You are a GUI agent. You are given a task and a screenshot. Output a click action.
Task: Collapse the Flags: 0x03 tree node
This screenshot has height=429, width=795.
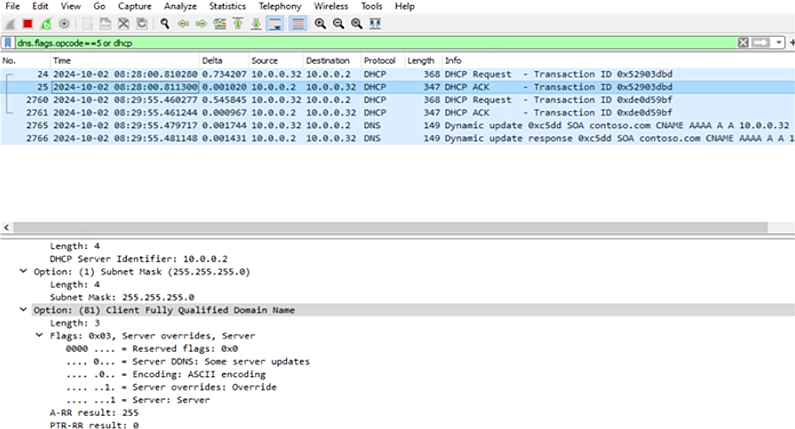40,335
